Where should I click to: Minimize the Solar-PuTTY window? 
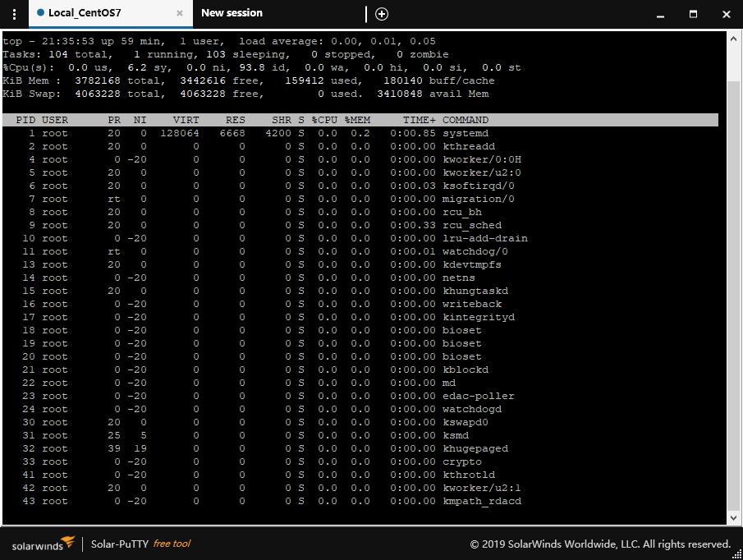pyautogui.click(x=659, y=14)
